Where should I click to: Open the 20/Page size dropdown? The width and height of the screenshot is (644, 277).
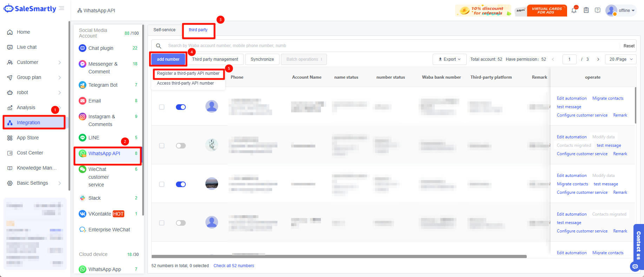(x=620, y=59)
